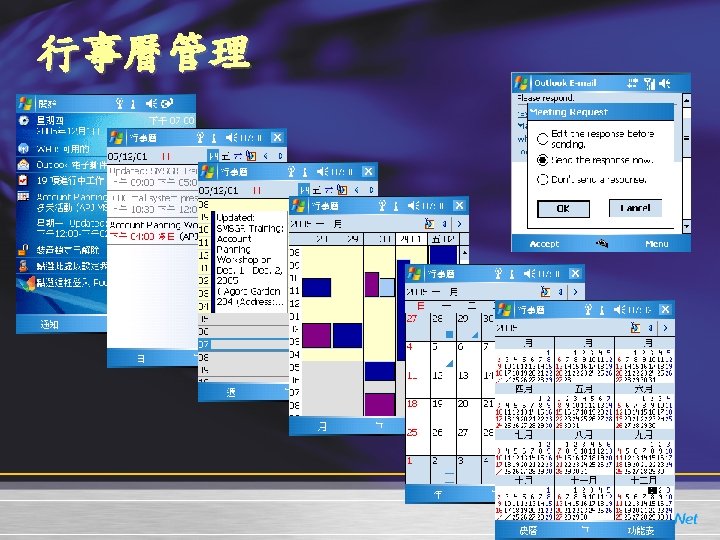
Task: Tap connectivity arrows icon in Outlook E-mail title bar
Action: click(632, 83)
